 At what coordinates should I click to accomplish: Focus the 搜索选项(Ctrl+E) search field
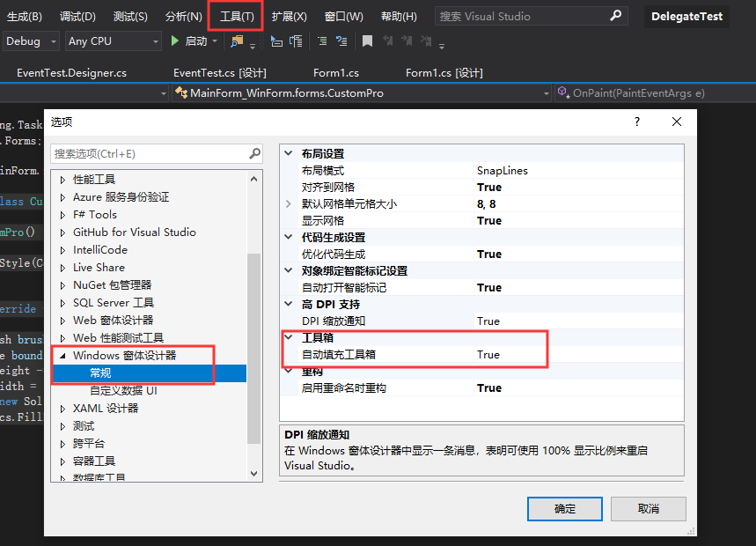(150, 154)
